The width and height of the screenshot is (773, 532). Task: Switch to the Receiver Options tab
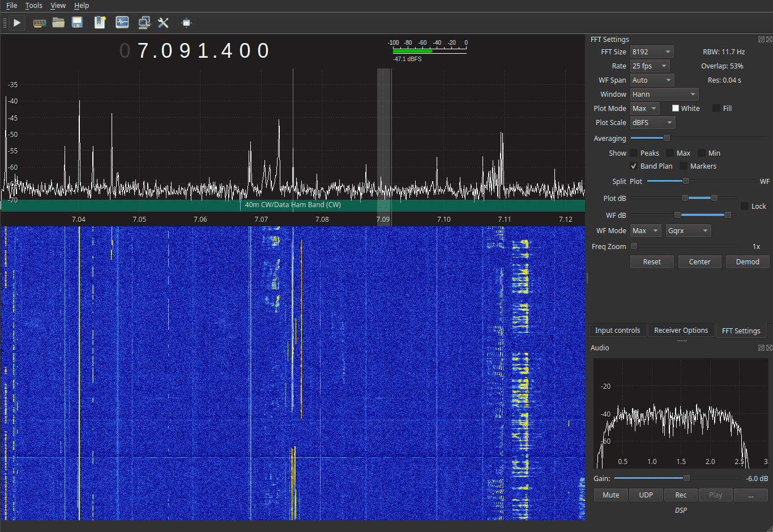[681, 330]
